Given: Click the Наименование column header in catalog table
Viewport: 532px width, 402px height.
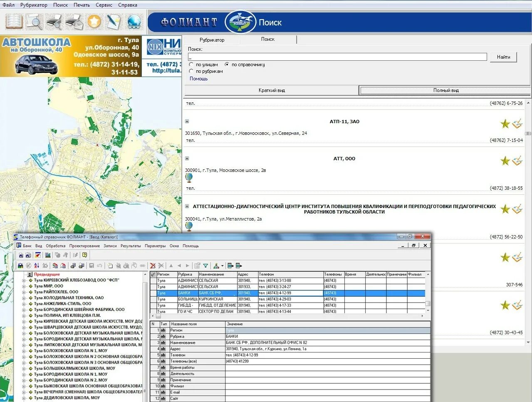Looking at the screenshot, I should click(x=217, y=274).
